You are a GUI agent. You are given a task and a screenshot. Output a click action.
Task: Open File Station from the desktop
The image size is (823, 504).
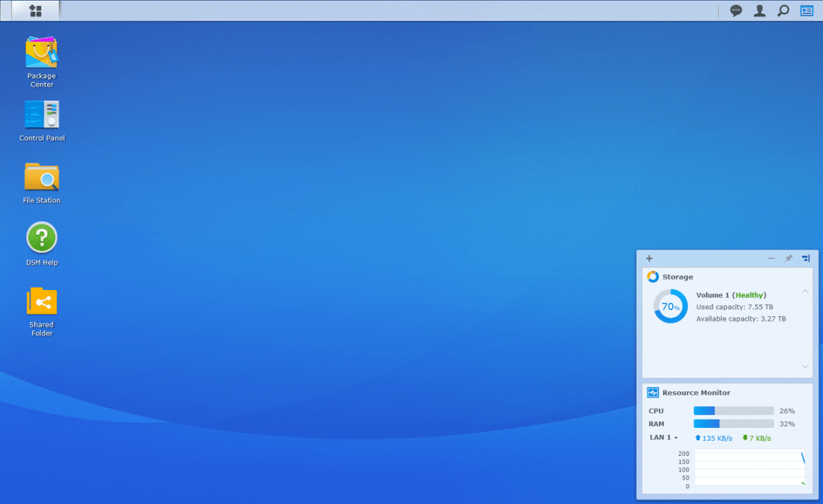pos(42,177)
